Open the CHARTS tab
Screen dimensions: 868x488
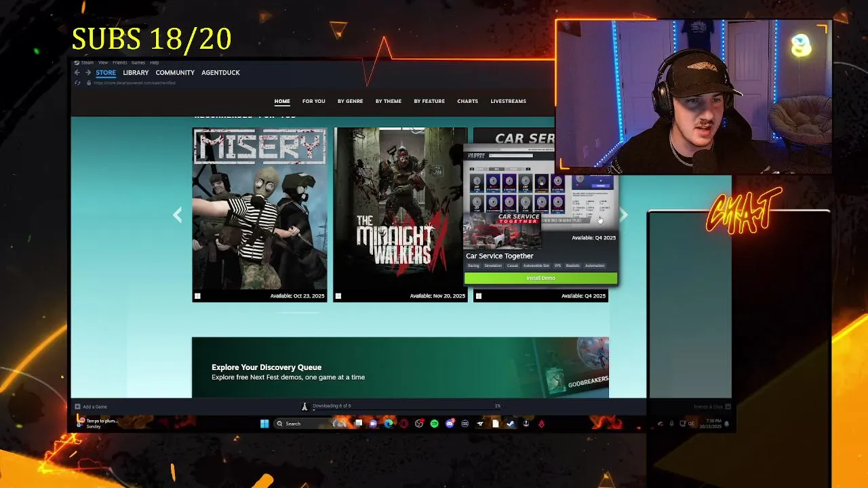click(467, 101)
